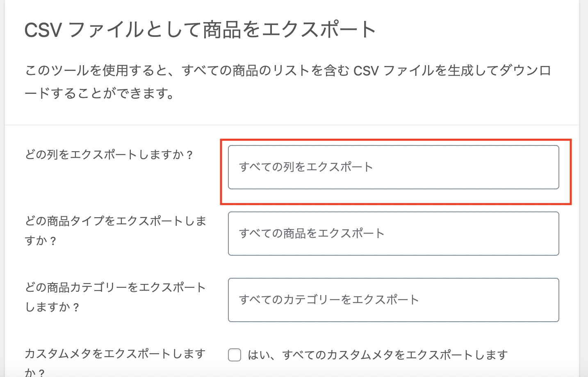The height and width of the screenshot is (377, 588).
Task: Focus the product types field placeholder text
Action: click(312, 234)
